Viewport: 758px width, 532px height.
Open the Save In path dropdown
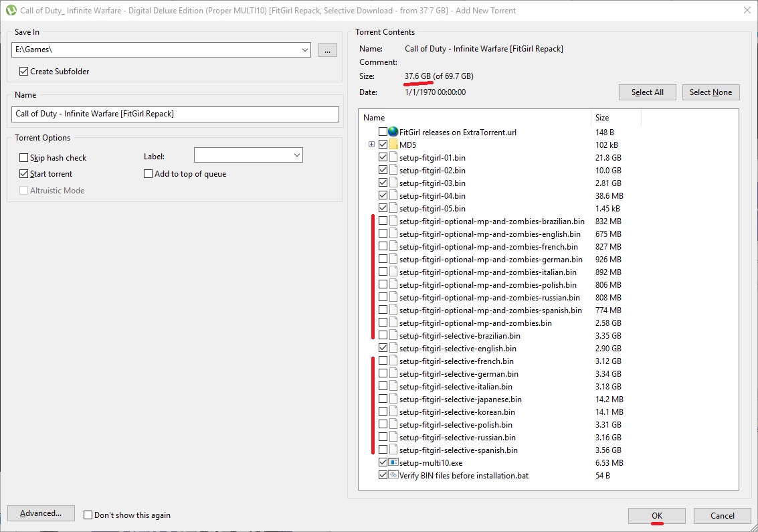(x=305, y=50)
